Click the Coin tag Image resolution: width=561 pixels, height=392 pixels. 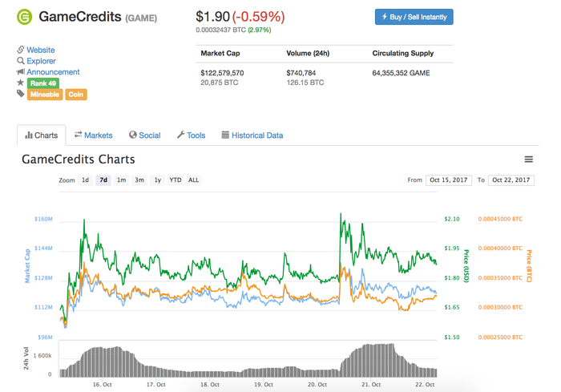tap(76, 95)
